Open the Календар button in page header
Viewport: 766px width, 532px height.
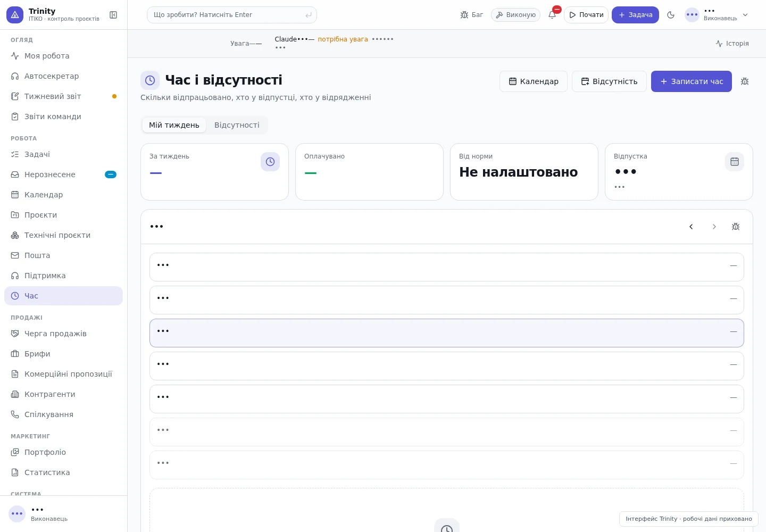coord(534,81)
